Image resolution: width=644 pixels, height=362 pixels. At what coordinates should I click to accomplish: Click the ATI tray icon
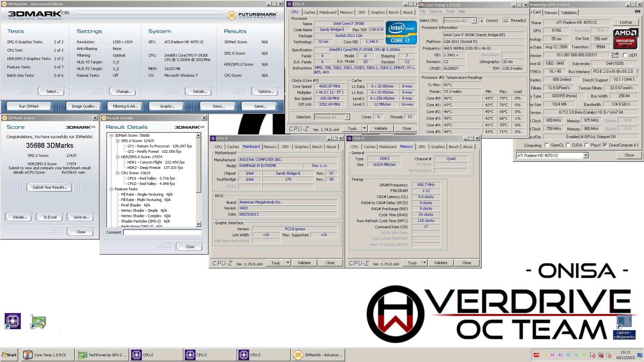click(x=536, y=355)
